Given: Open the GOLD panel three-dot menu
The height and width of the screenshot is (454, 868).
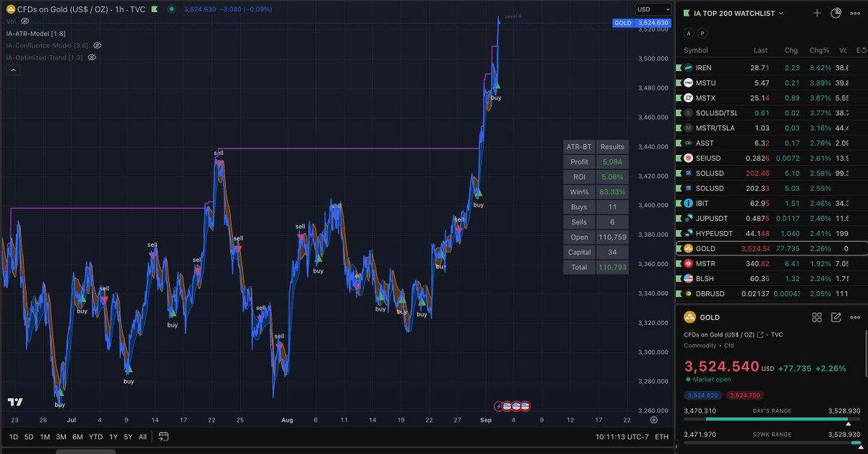Looking at the screenshot, I should (855, 318).
